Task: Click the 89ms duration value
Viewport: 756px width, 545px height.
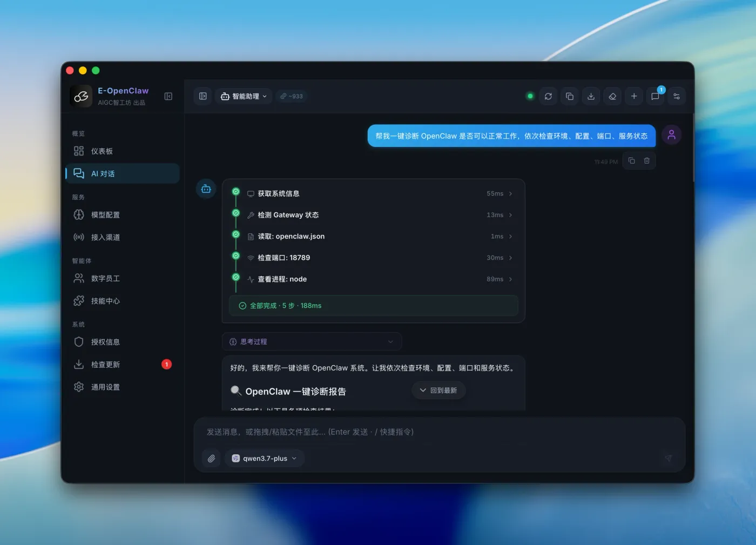Action: [x=495, y=279]
